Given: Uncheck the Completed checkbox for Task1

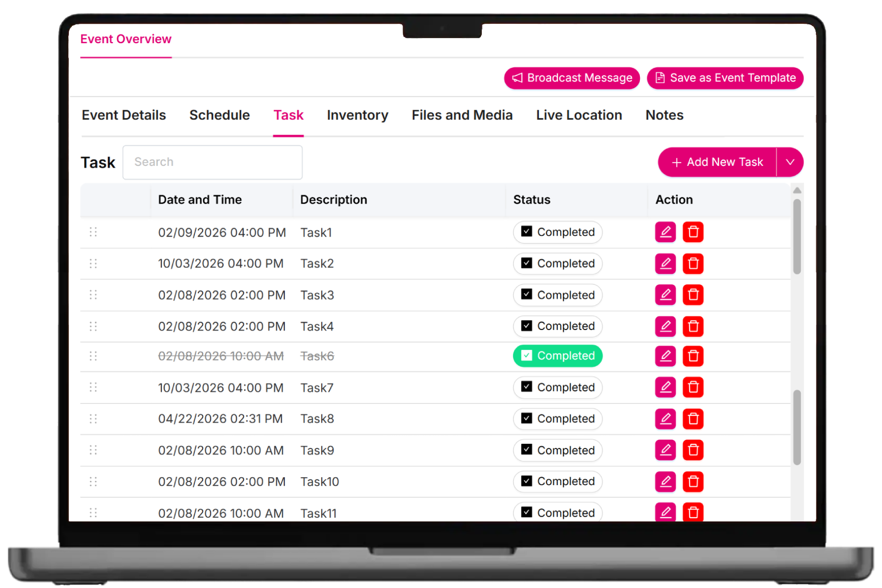Looking at the screenshot, I should [526, 232].
